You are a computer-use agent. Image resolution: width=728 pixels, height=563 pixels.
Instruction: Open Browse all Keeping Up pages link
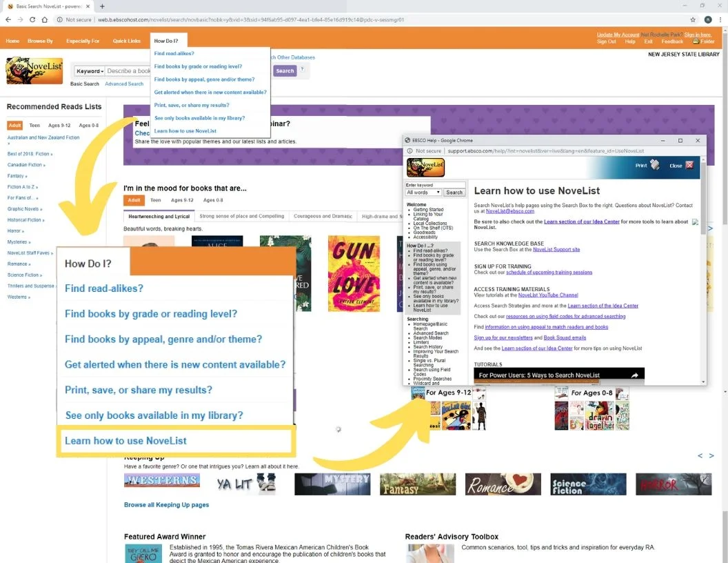click(166, 505)
